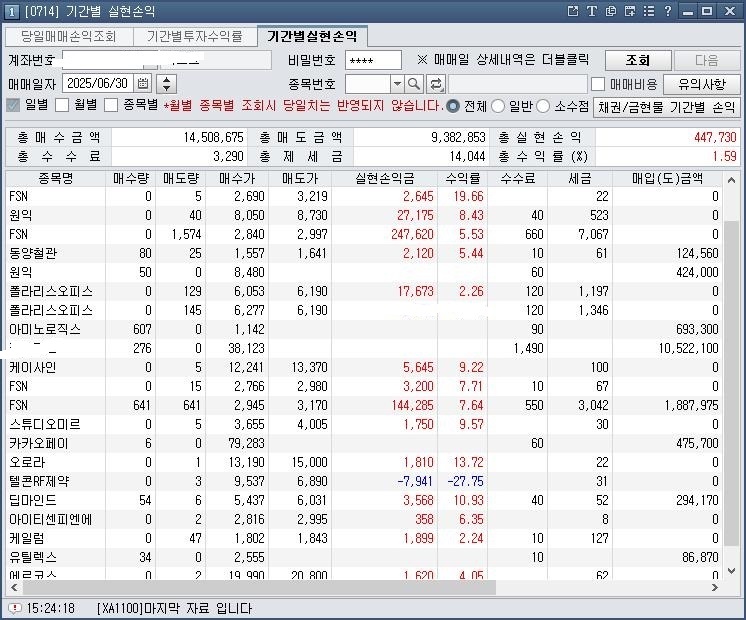Click the save-layout icon in title bar
The width and height of the screenshot is (746, 620).
point(629,11)
